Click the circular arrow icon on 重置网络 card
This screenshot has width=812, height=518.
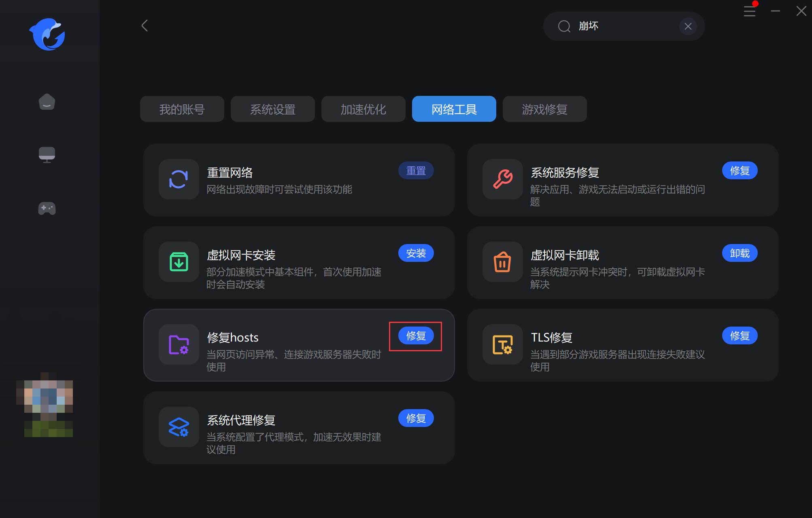[178, 180]
